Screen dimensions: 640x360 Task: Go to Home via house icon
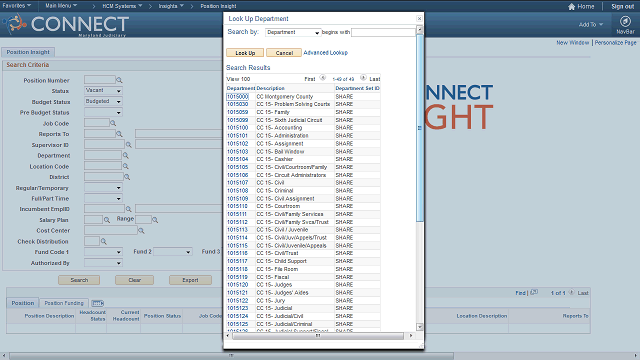[571, 6]
